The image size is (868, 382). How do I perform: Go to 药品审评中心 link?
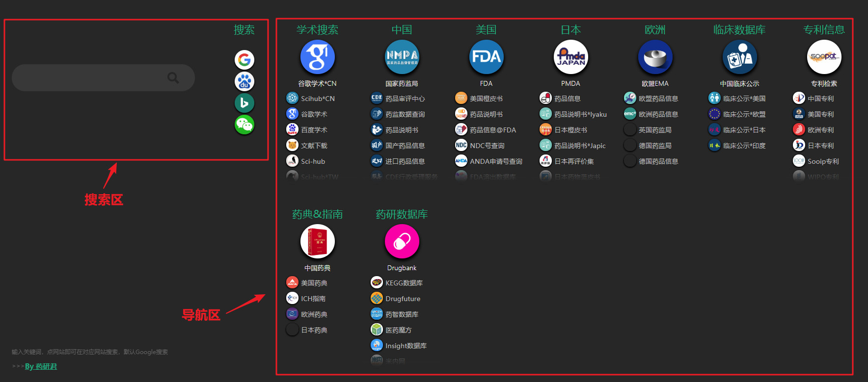pyautogui.click(x=405, y=99)
